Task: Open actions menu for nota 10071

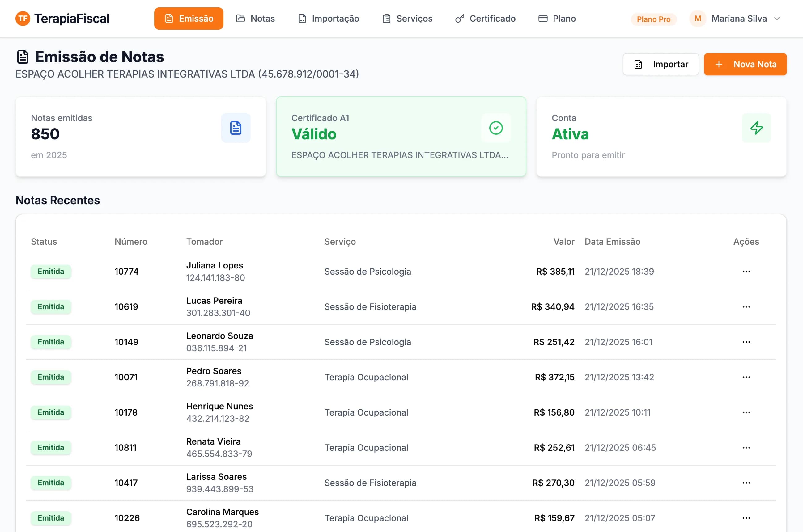Action: pos(746,377)
